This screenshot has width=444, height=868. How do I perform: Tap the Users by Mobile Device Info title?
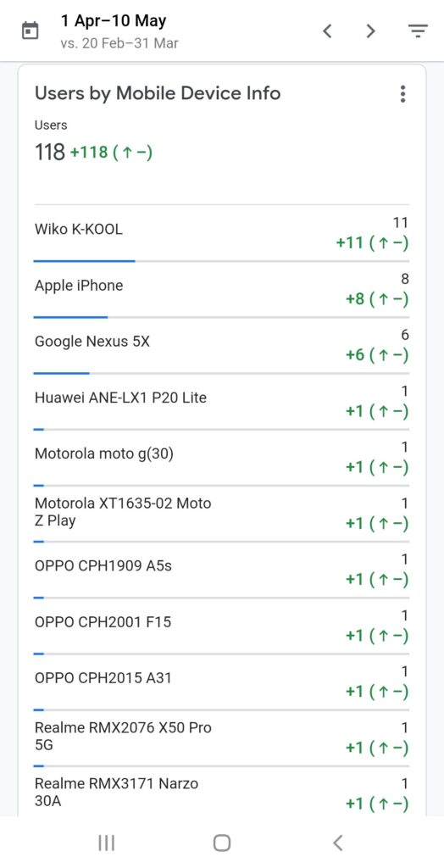pos(158,93)
